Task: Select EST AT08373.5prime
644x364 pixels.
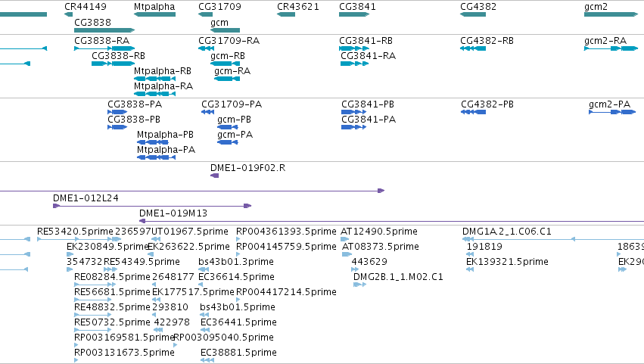Action: [381, 247]
